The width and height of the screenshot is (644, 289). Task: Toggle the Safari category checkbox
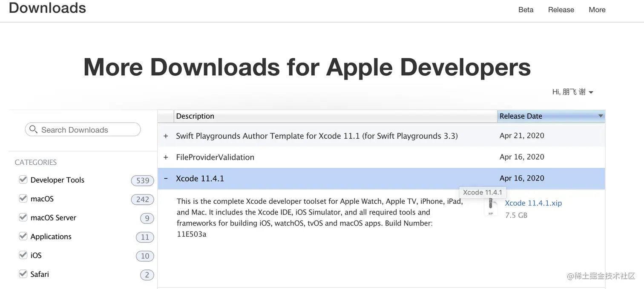(23, 274)
